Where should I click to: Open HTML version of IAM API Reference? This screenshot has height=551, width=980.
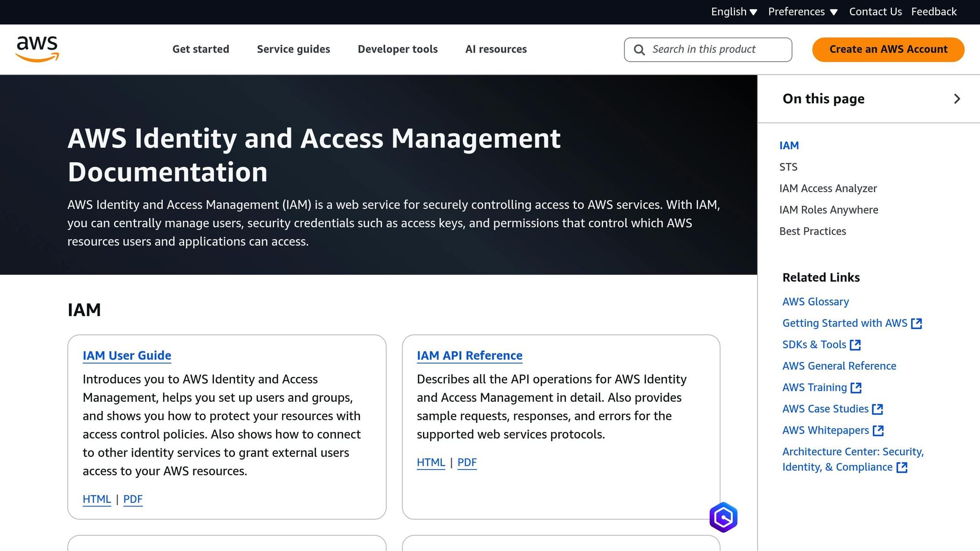[x=431, y=463]
